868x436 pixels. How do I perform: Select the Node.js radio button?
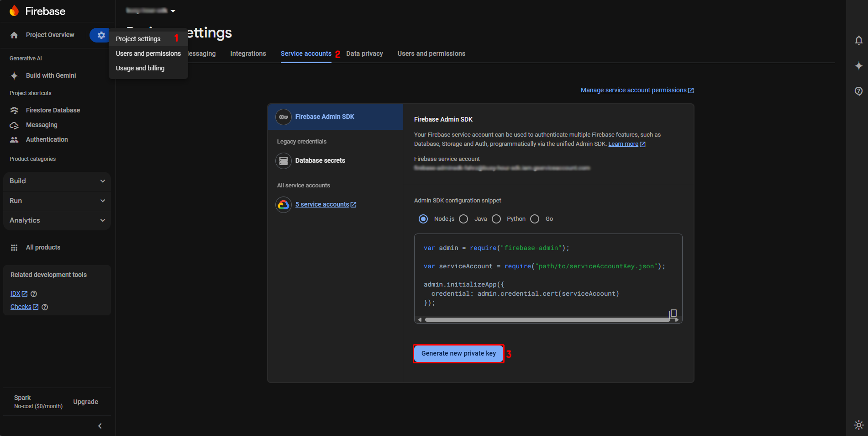[423, 219]
